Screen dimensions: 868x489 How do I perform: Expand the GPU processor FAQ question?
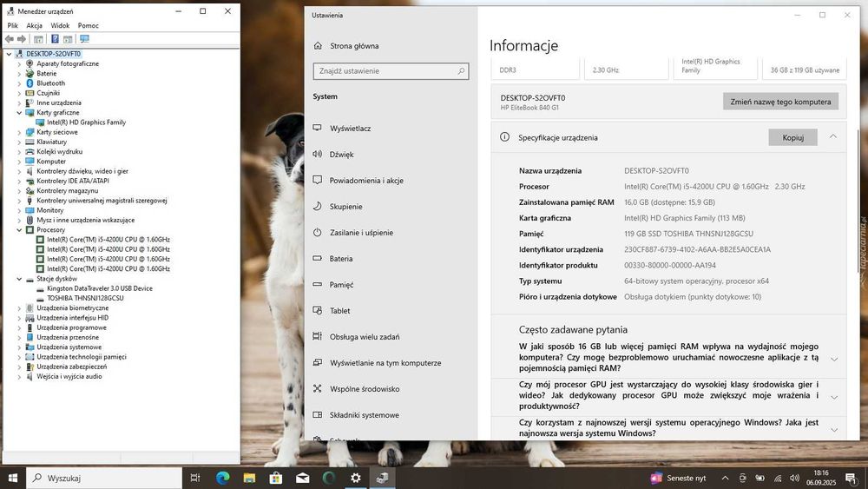click(834, 397)
